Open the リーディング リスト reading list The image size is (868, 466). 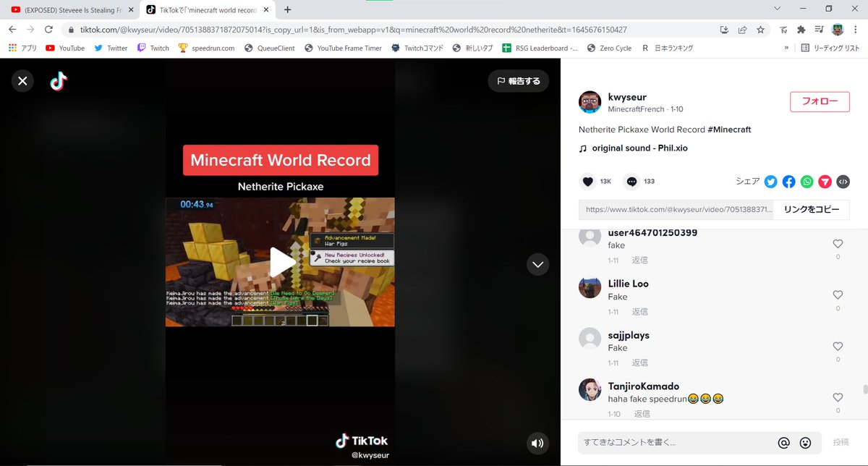(830, 48)
